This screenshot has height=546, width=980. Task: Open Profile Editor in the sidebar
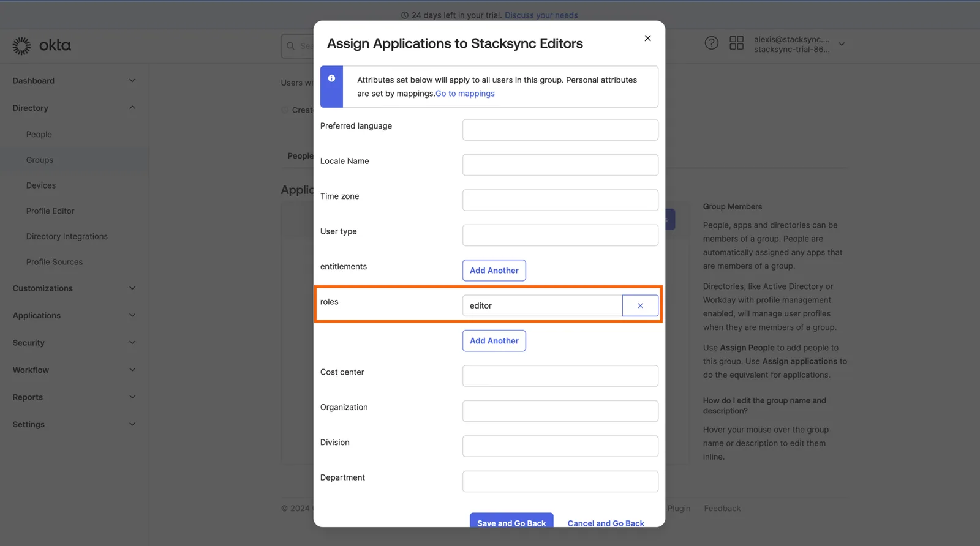point(50,211)
